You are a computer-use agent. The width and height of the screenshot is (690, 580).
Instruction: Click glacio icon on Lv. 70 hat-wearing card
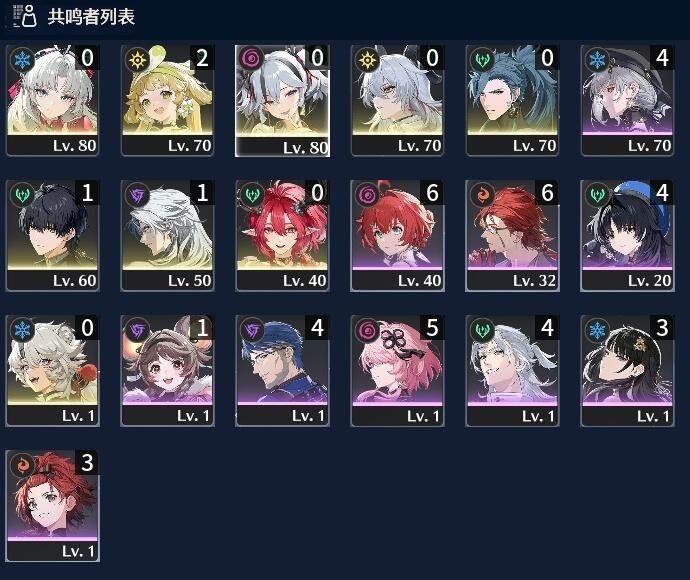click(598, 60)
